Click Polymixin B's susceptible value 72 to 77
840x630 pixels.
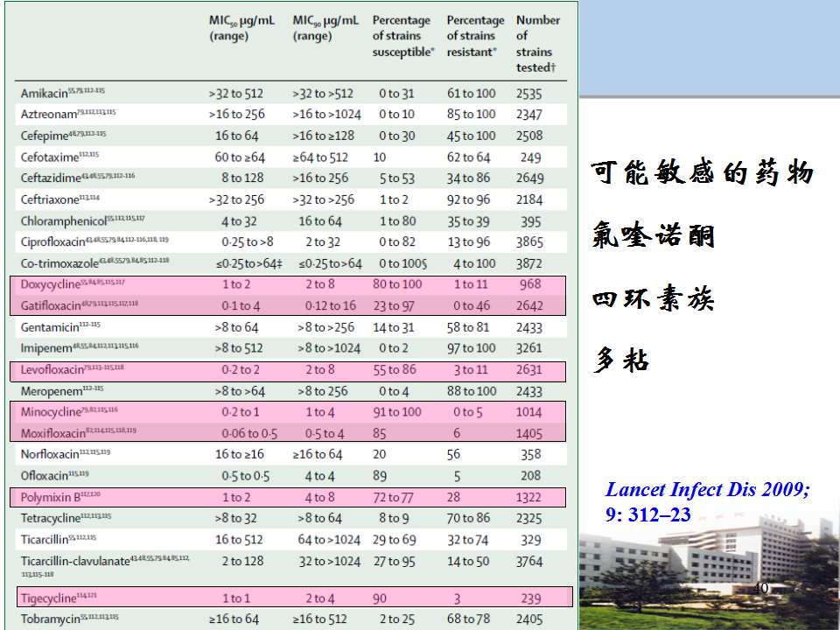[393, 498]
